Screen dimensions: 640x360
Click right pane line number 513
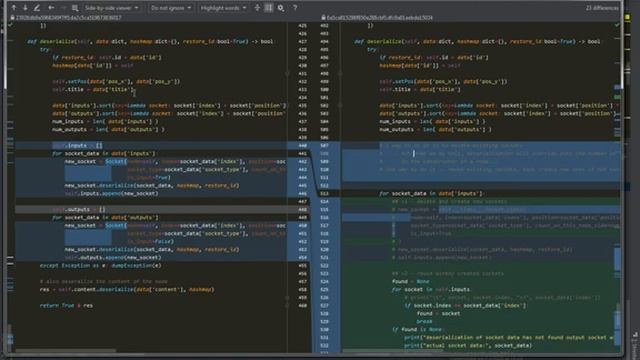(324, 193)
